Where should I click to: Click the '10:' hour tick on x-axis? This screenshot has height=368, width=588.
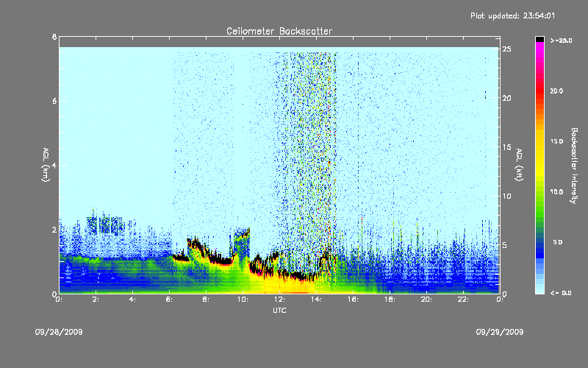tap(243, 300)
